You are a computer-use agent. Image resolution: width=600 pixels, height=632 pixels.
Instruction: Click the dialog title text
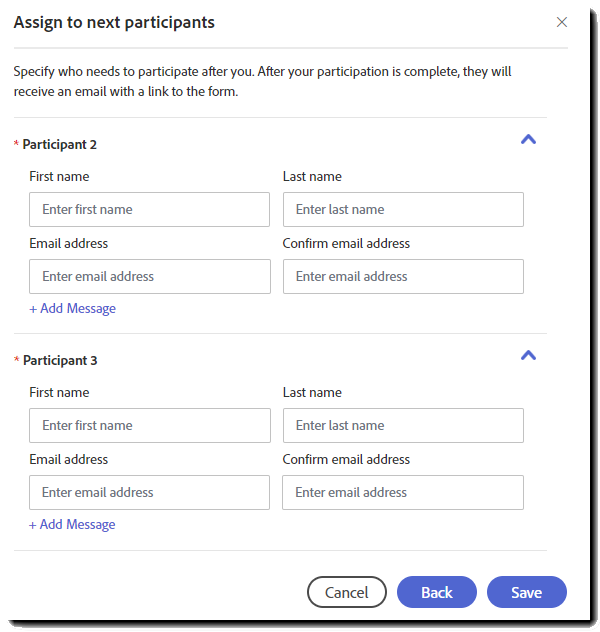[114, 22]
